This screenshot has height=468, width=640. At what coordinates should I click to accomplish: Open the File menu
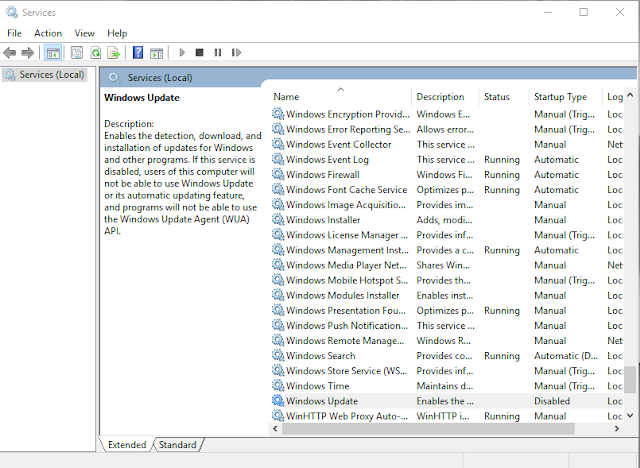pyautogui.click(x=14, y=33)
